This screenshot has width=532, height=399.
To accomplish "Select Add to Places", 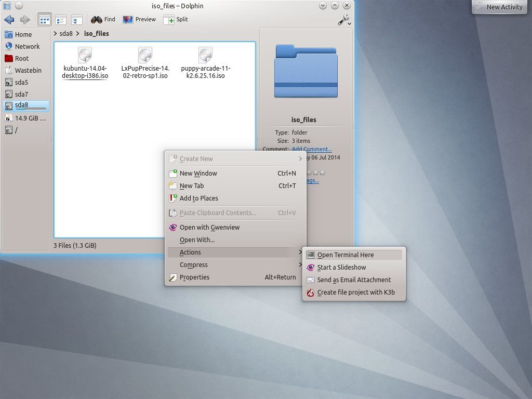I will point(234,198).
